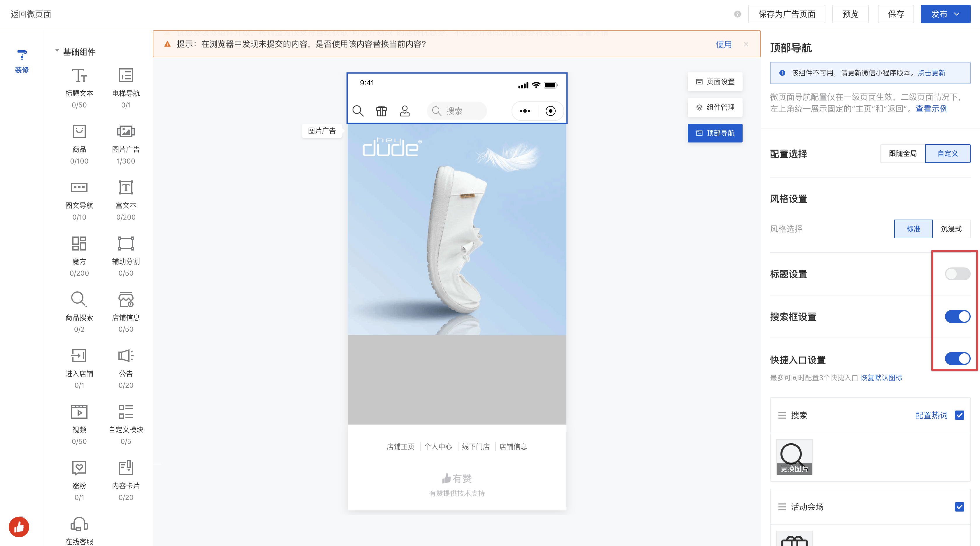Viewport: 980px width, 546px height.
Task: Switch config to 跟随全局
Action: click(x=902, y=154)
